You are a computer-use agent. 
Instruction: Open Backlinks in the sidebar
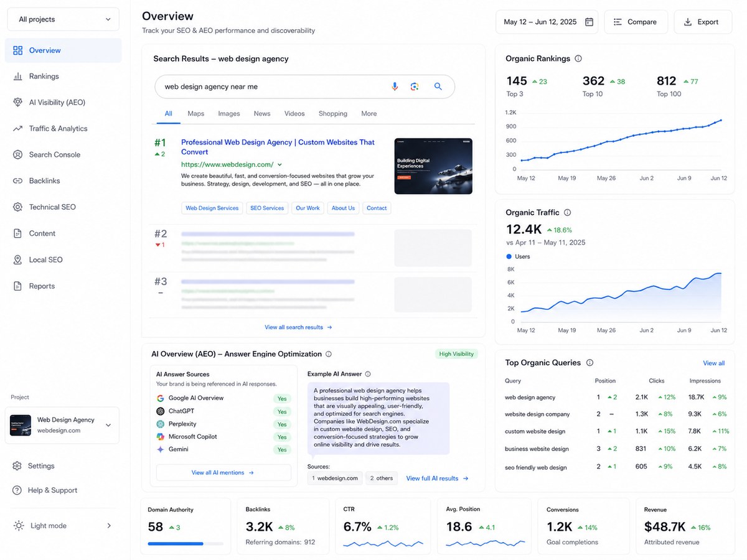pyautogui.click(x=63, y=181)
